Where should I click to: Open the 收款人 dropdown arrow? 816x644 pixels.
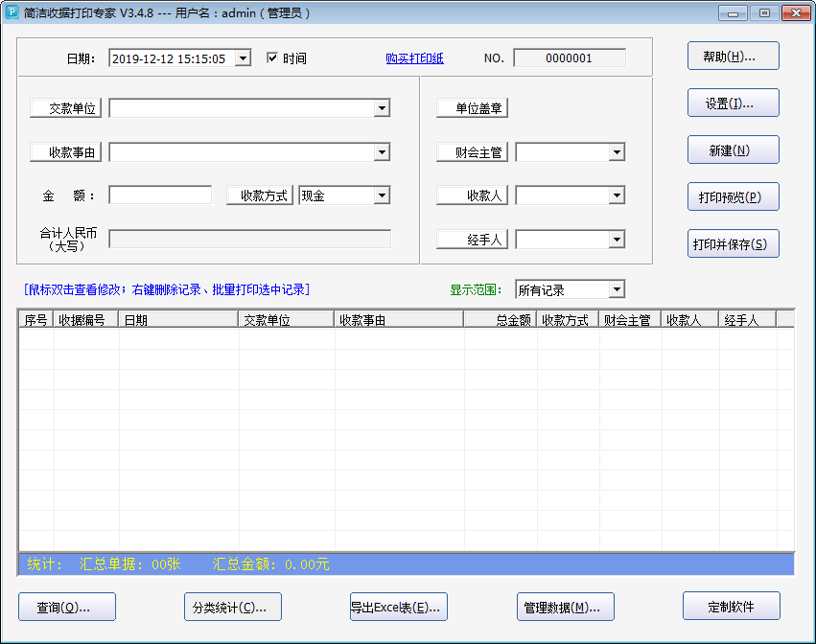617,195
